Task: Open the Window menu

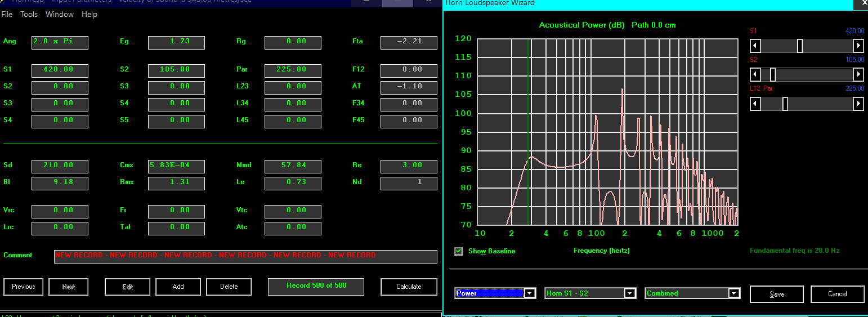Action: pos(60,14)
